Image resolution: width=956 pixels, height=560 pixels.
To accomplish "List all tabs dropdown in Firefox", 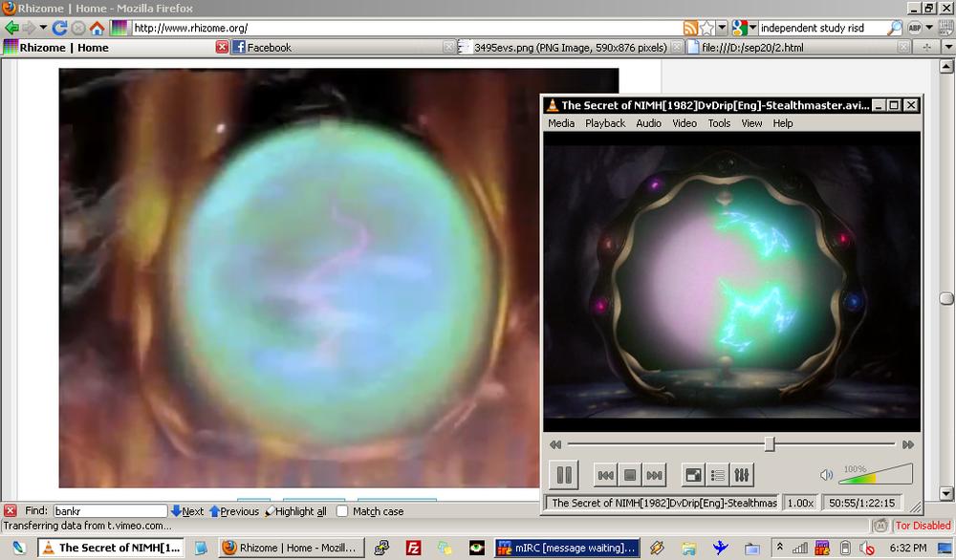I will [x=948, y=47].
